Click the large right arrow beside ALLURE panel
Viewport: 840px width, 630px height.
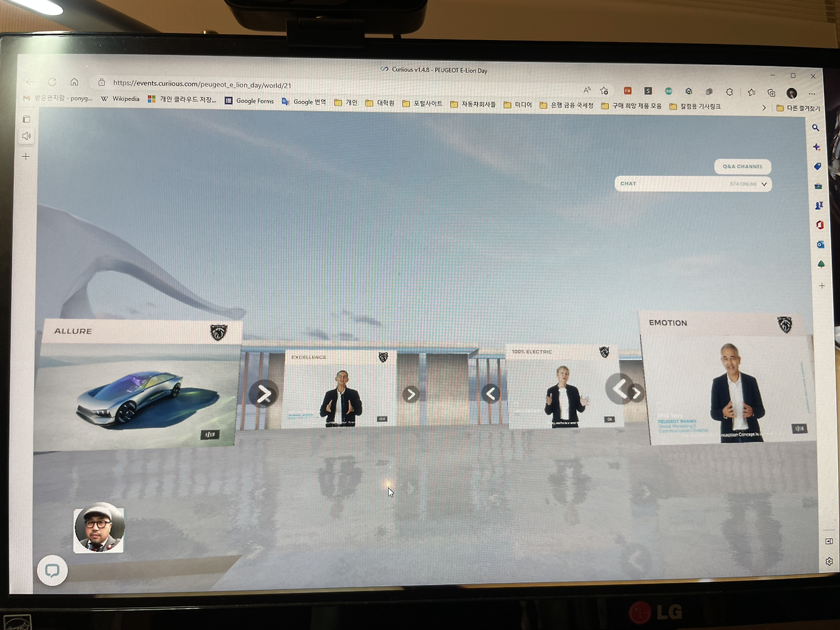[263, 394]
